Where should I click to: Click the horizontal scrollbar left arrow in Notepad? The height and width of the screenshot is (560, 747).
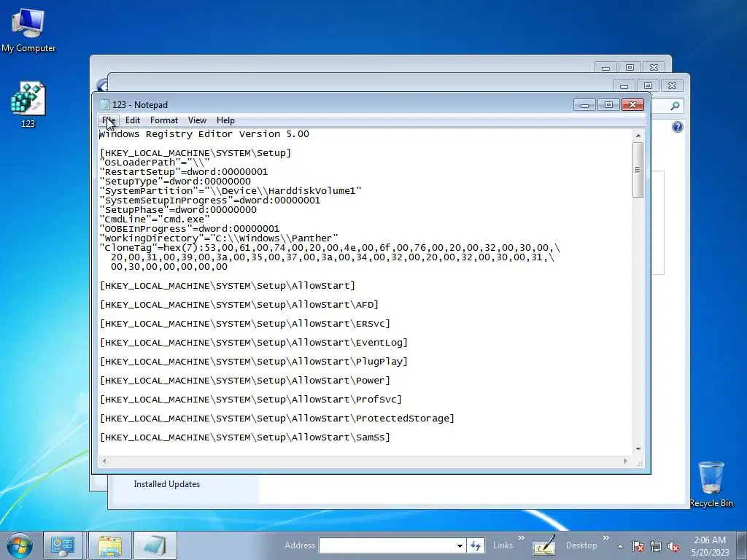coord(104,461)
